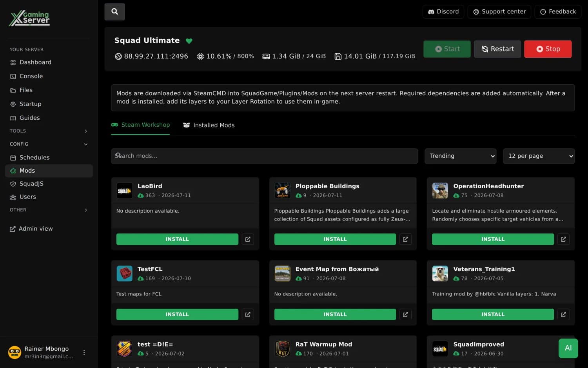Expand the OTHER sidebar section
This screenshot has width=588, height=368.
point(49,210)
